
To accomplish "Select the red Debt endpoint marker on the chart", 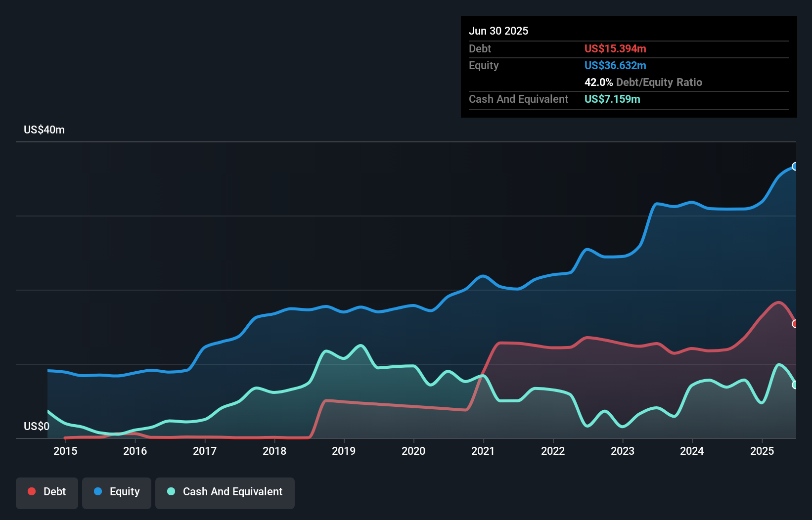I will (x=795, y=324).
